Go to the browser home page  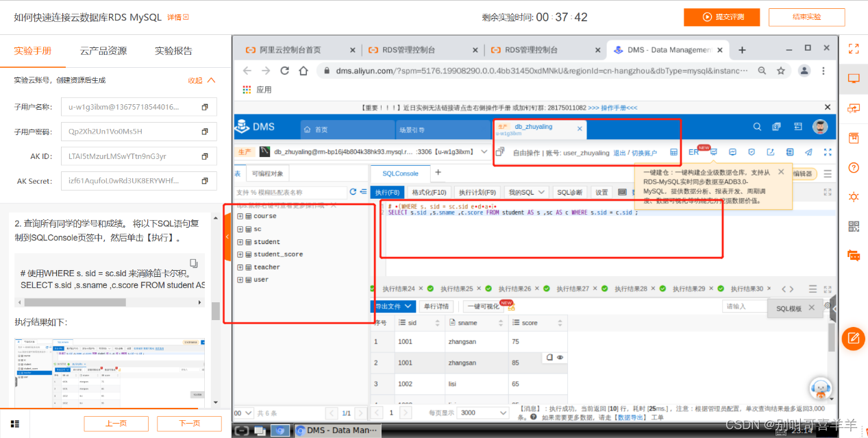point(303,71)
